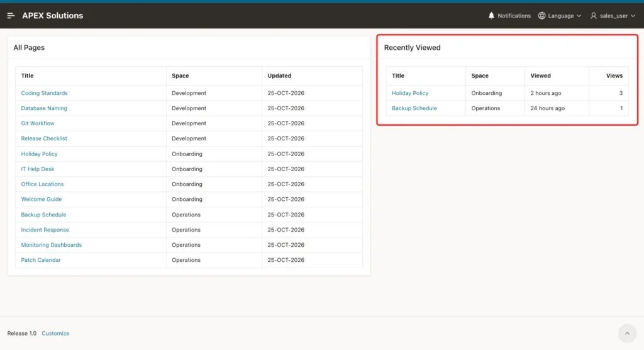Image resolution: width=644 pixels, height=350 pixels.
Task: Click the Updated column header
Action: click(279, 76)
